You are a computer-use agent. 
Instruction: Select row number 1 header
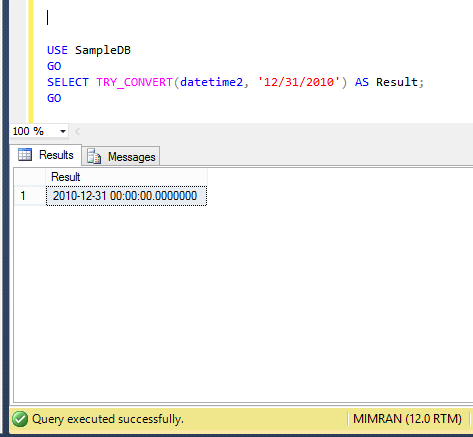click(x=30, y=196)
